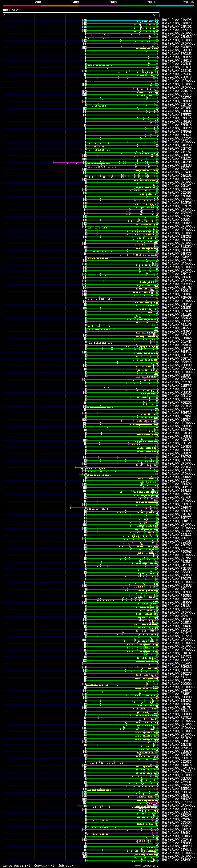
Task: Select hit UniRef100_Q700C3
Action: click(177, 24)
